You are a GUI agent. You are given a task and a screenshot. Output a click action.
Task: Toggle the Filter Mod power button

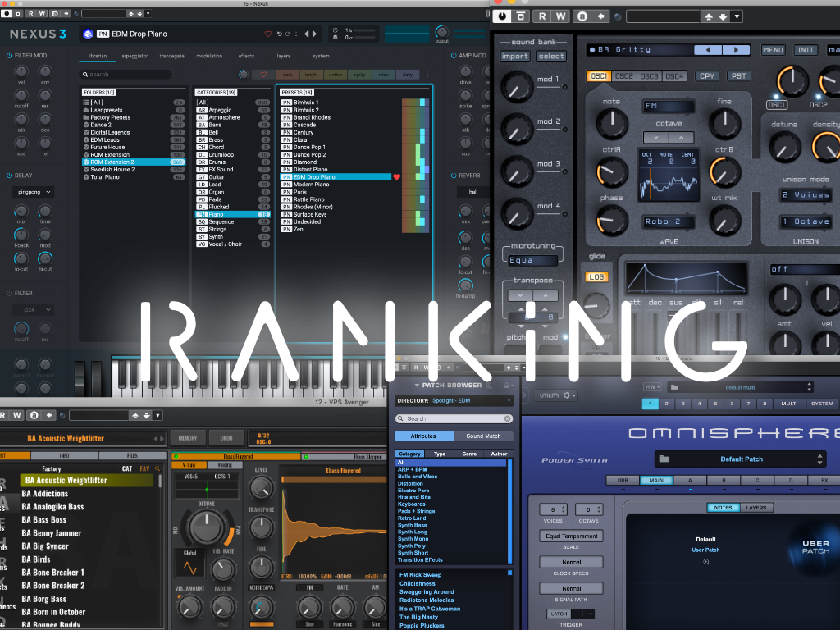pyautogui.click(x=9, y=55)
